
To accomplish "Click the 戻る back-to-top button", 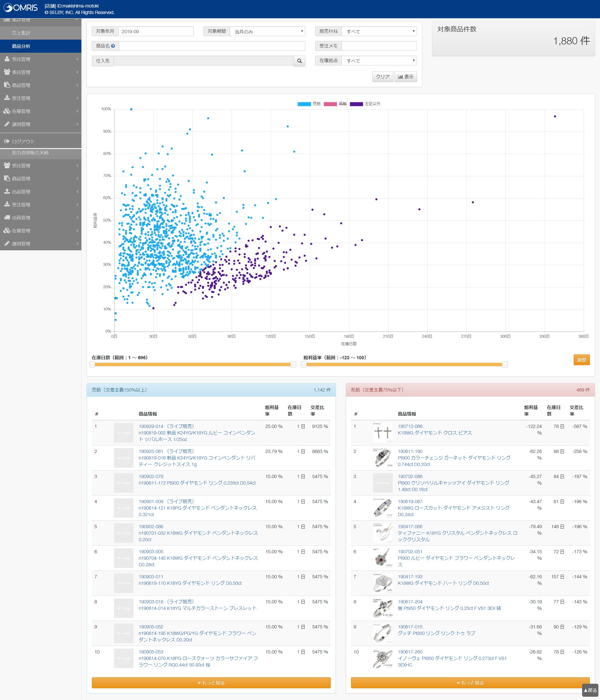I will [590, 690].
